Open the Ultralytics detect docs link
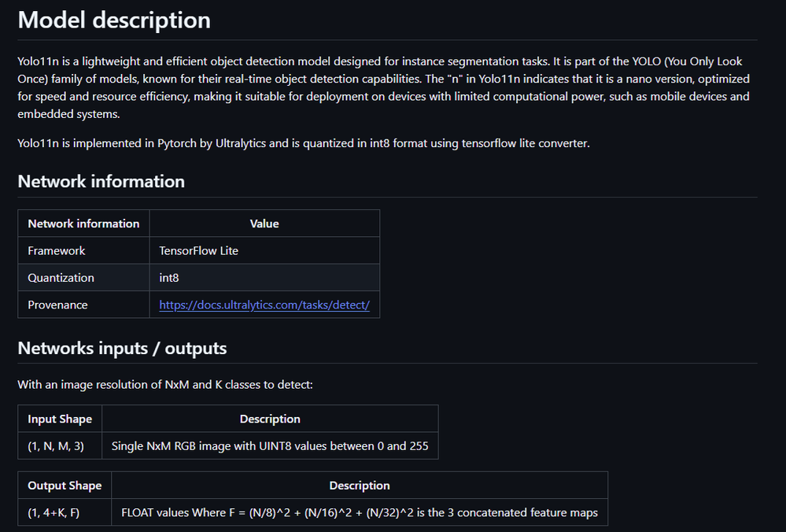Screen dimensions: 786x532 [264, 305]
